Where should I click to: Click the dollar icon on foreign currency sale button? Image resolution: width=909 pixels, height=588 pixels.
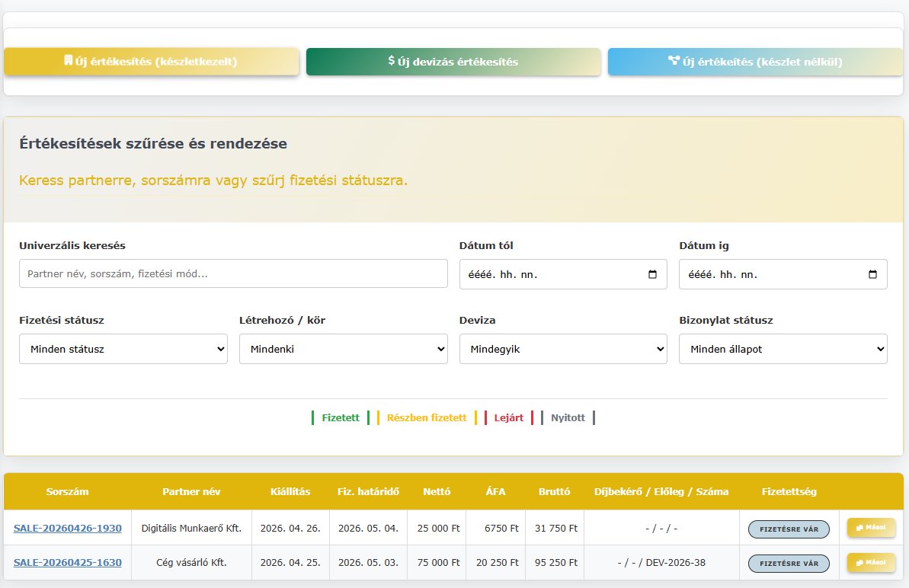pos(391,61)
